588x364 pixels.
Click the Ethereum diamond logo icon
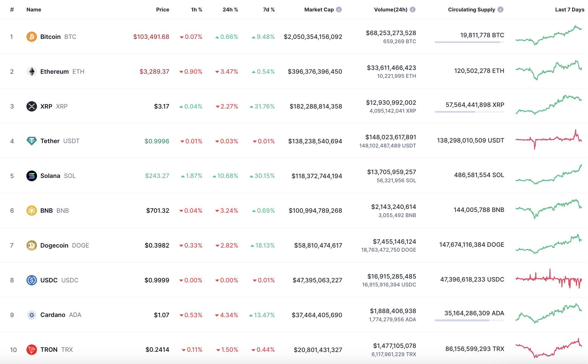[x=32, y=72]
